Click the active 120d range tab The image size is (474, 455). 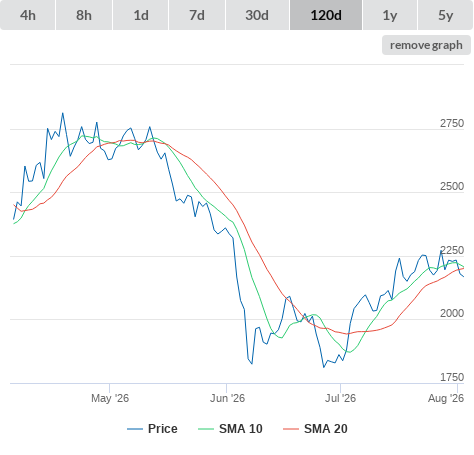[326, 15]
